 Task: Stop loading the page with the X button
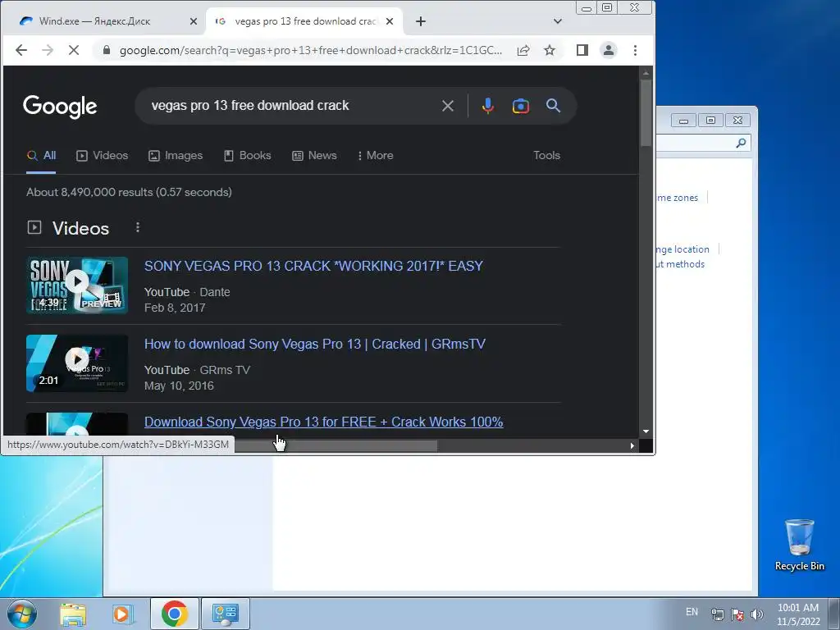[x=74, y=50]
